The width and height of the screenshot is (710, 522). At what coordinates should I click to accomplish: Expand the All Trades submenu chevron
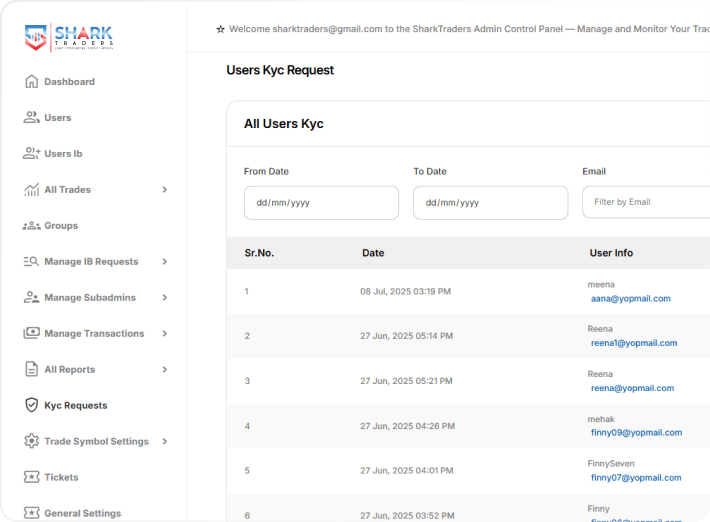165,190
